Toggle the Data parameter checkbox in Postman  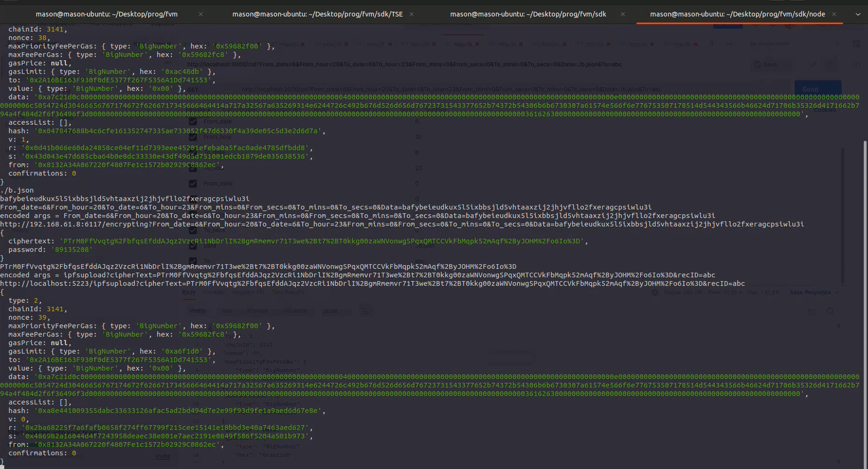tap(193, 246)
